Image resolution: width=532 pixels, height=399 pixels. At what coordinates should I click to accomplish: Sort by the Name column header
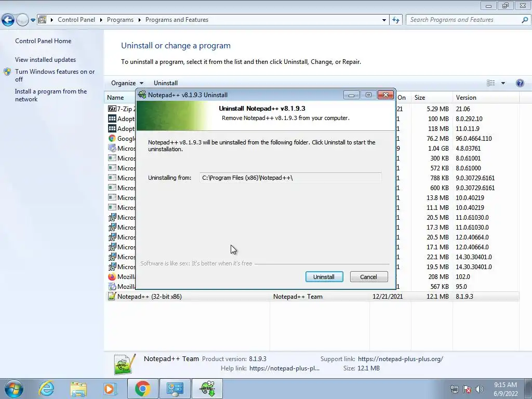115,98
